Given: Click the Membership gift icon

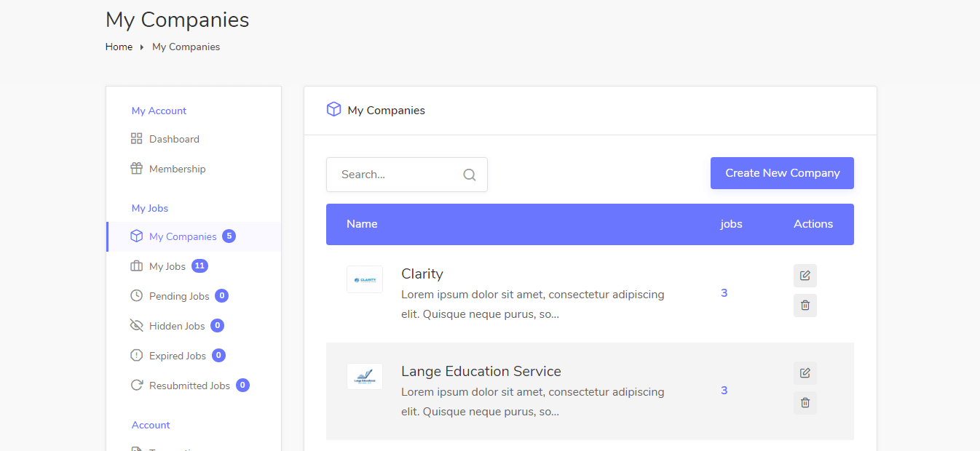Looking at the screenshot, I should tap(136, 169).
